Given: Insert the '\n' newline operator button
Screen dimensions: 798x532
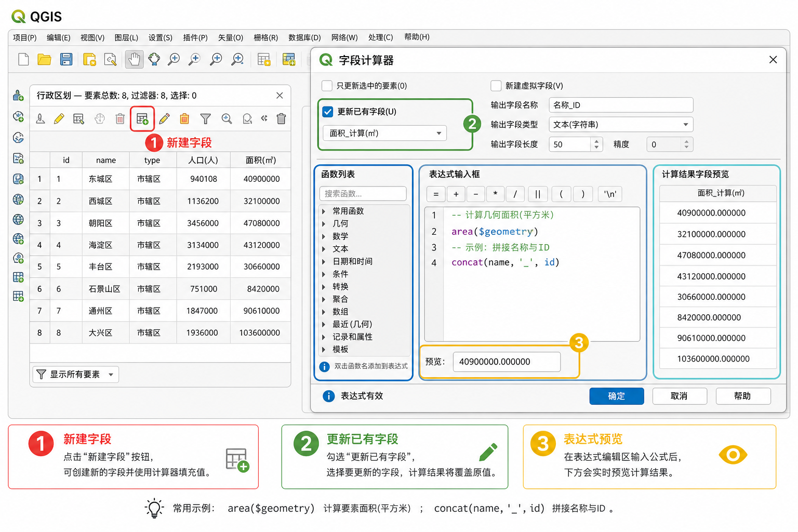Looking at the screenshot, I should tap(610, 194).
